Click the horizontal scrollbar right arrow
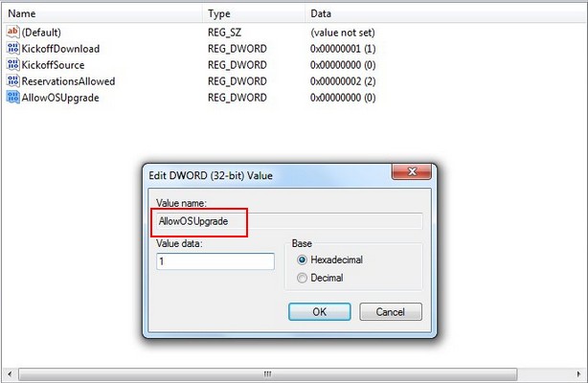The width and height of the screenshot is (588, 383). coord(578,373)
